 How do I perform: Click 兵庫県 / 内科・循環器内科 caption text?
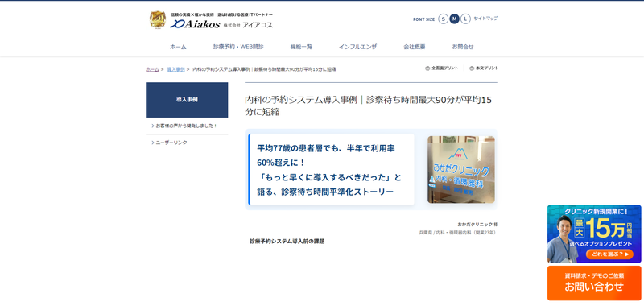pyautogui.click(x=458, y=233)
